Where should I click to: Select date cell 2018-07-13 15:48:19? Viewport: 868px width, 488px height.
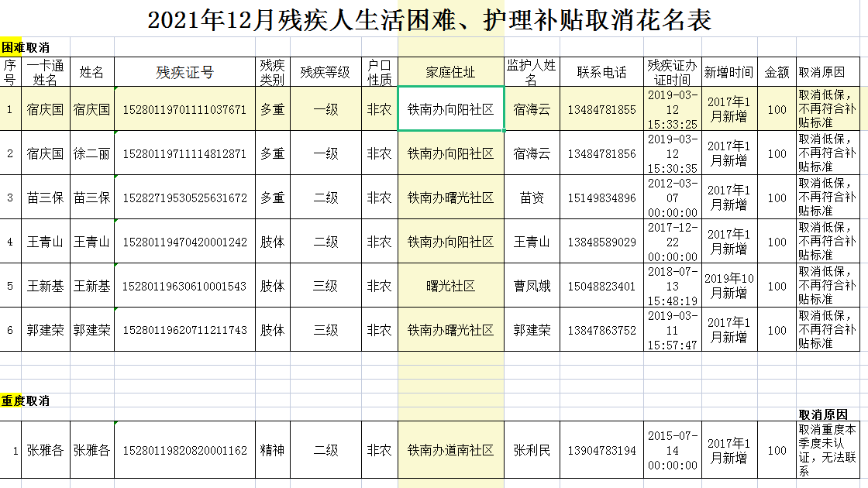point(673,286)
